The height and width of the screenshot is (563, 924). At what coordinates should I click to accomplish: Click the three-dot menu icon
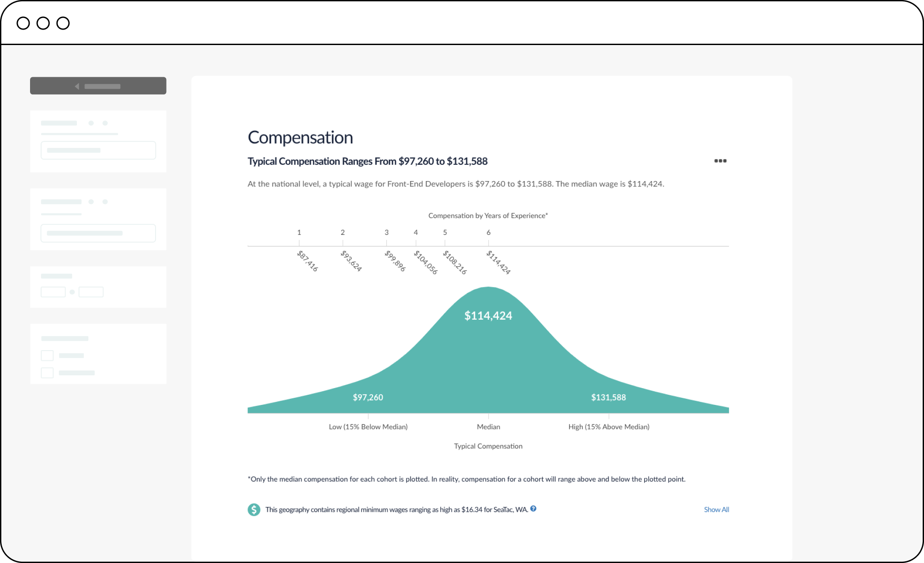click(x=720, y=161)
